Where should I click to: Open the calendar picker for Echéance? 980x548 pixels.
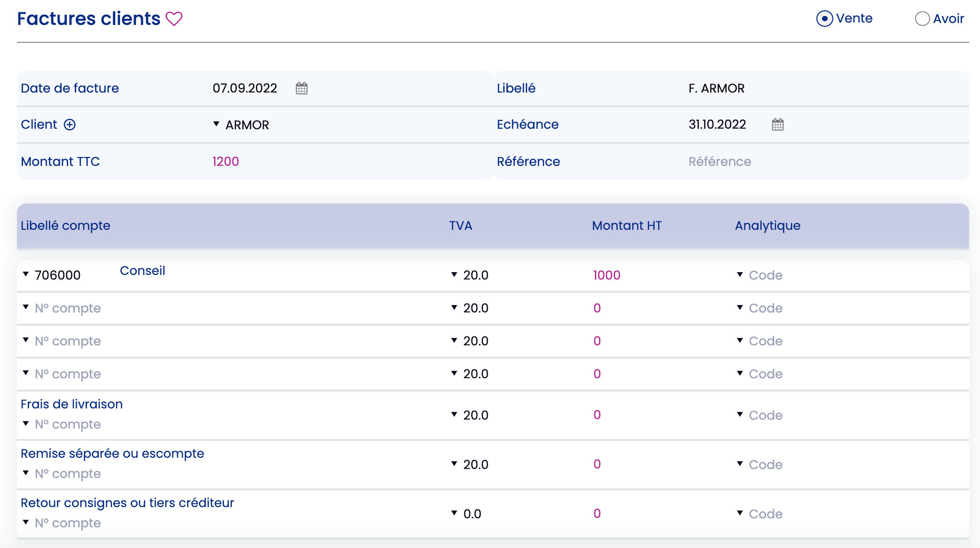pyautogui.click(x=778, y=125)
